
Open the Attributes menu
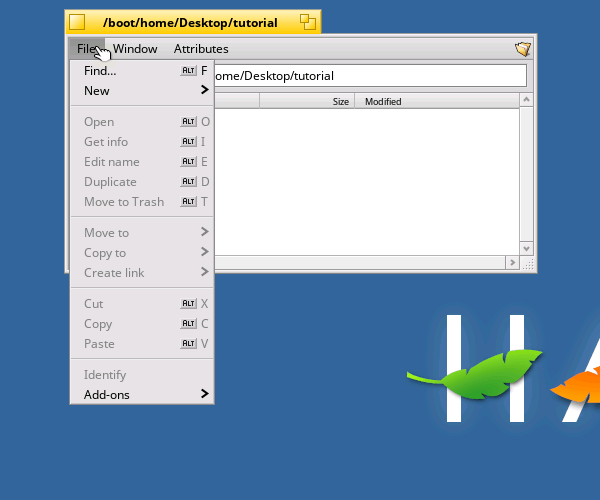pyautogui.click(x=201, y=48)
